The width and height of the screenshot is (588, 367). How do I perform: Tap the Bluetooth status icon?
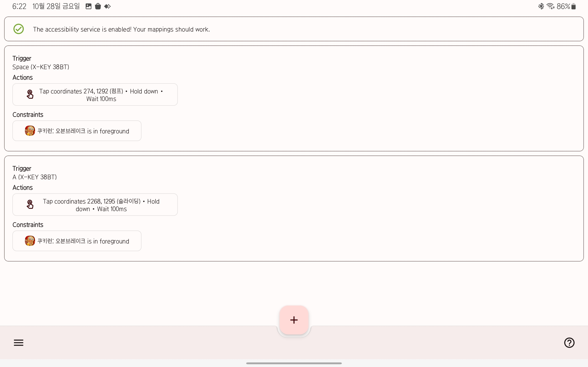tap(541, 6)
